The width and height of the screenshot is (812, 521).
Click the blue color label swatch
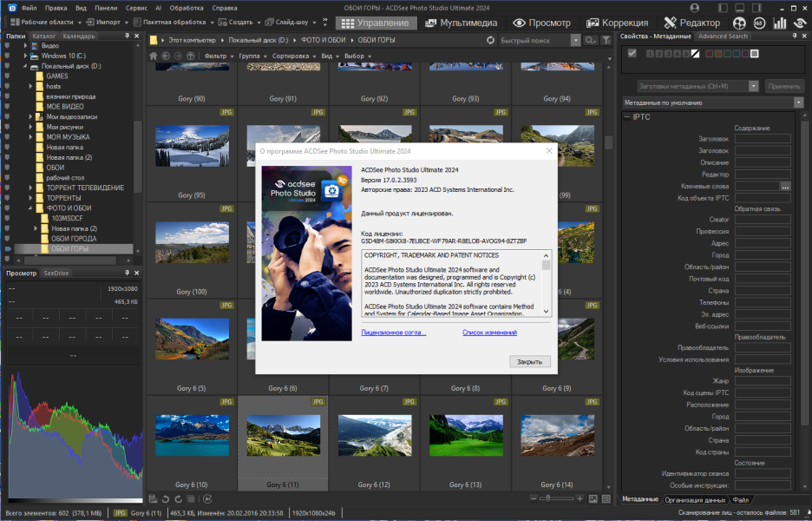[736, 53]
